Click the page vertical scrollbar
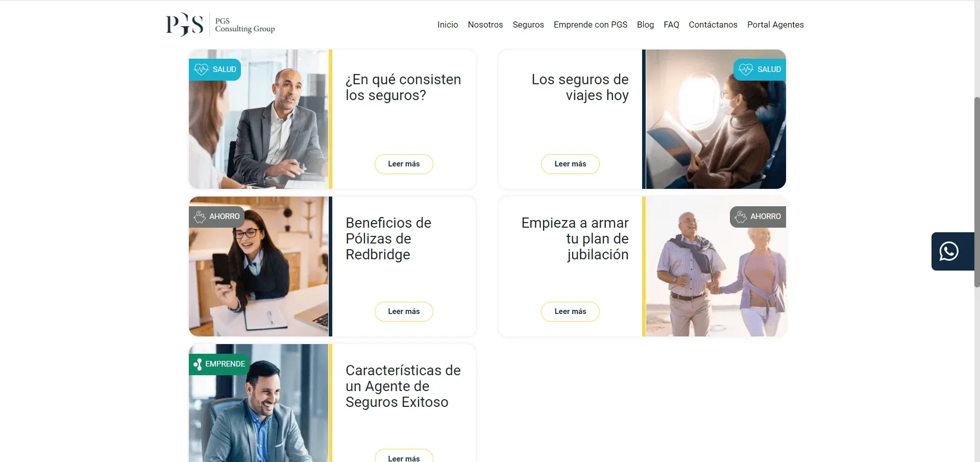The width and height of the screenshot is (980, 462). pyautogui.click(x=977, y=191)
